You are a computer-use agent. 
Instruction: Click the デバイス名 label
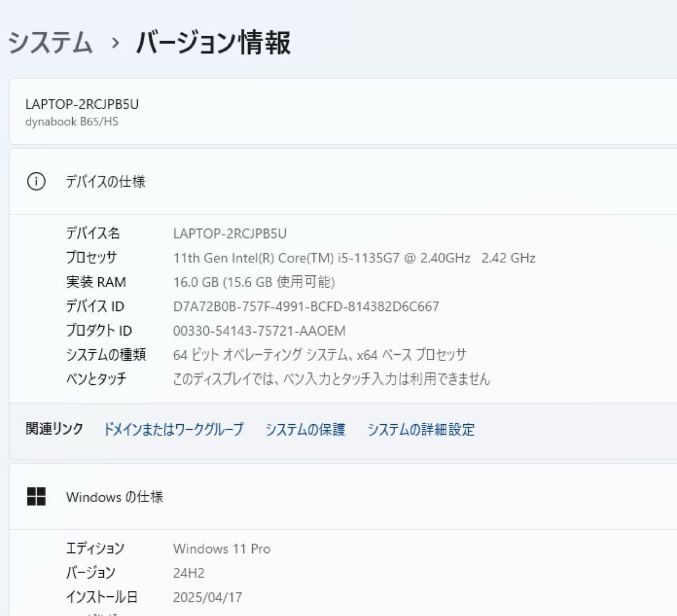tap(93, 233)
